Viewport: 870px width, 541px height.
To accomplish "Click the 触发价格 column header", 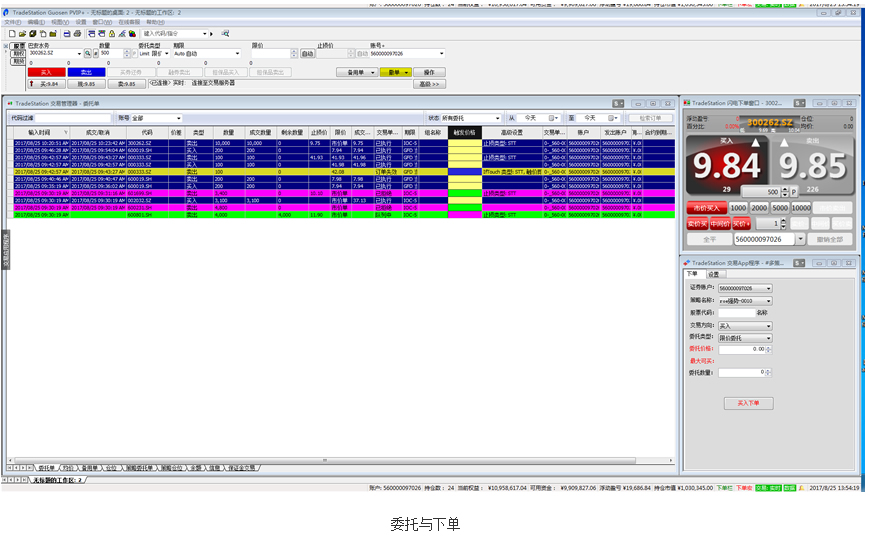I will click(464, 132).
